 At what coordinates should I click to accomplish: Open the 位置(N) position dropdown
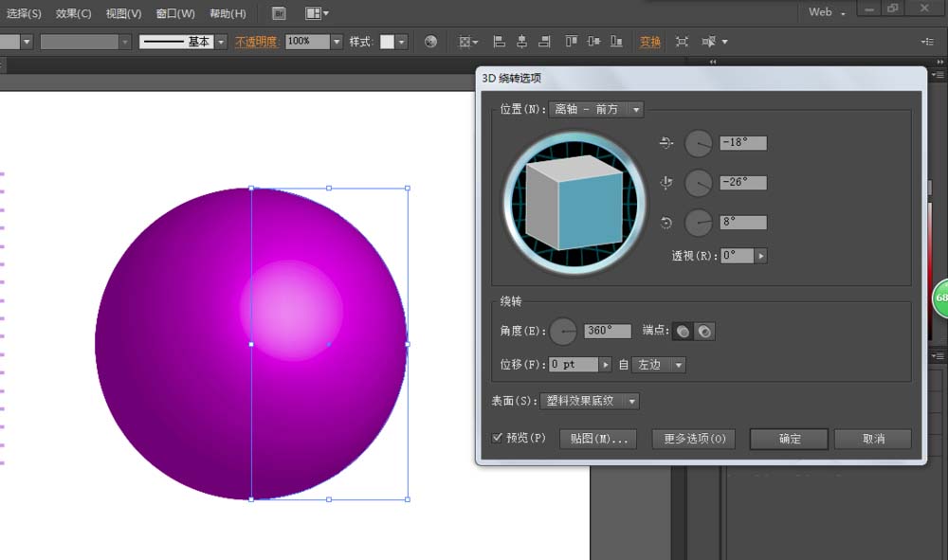tap(633, 109)
